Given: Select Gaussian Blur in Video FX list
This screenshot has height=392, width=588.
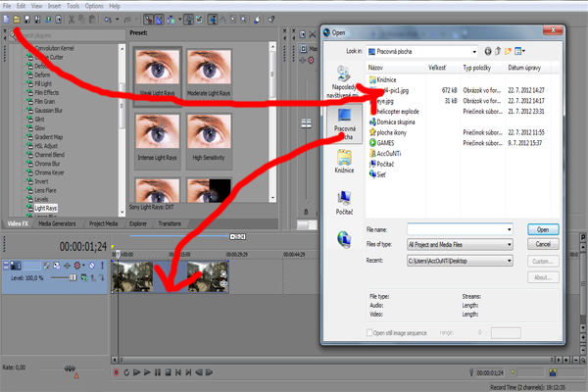Looking at the screenshot, I should 49,111.
